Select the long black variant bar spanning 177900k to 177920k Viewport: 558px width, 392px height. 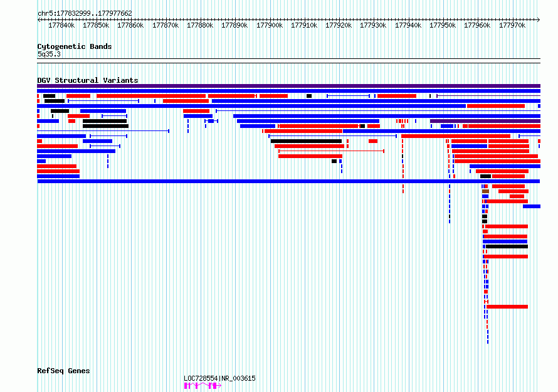(x=306, y=141)
